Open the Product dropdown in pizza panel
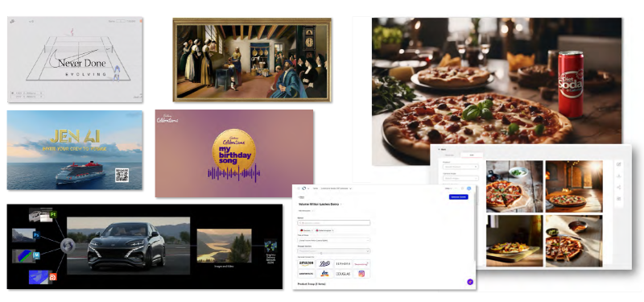Viewport: 644px width, 302px height. 460,167
